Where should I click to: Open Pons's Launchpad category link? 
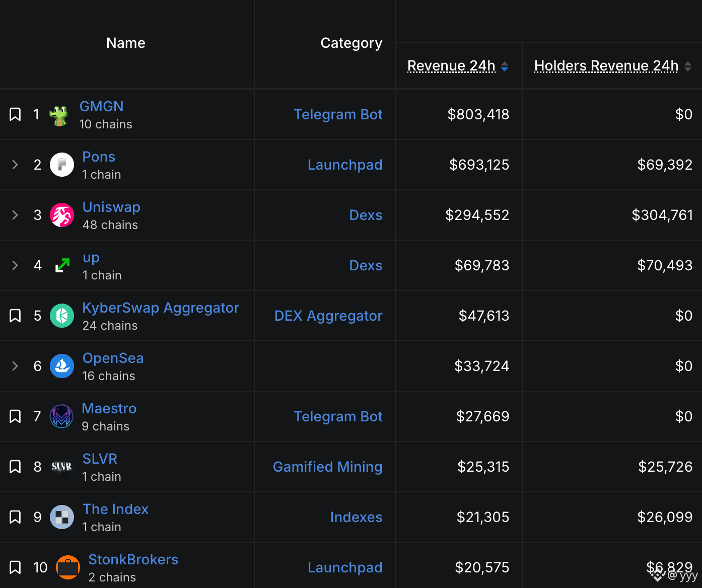(345, 165)
